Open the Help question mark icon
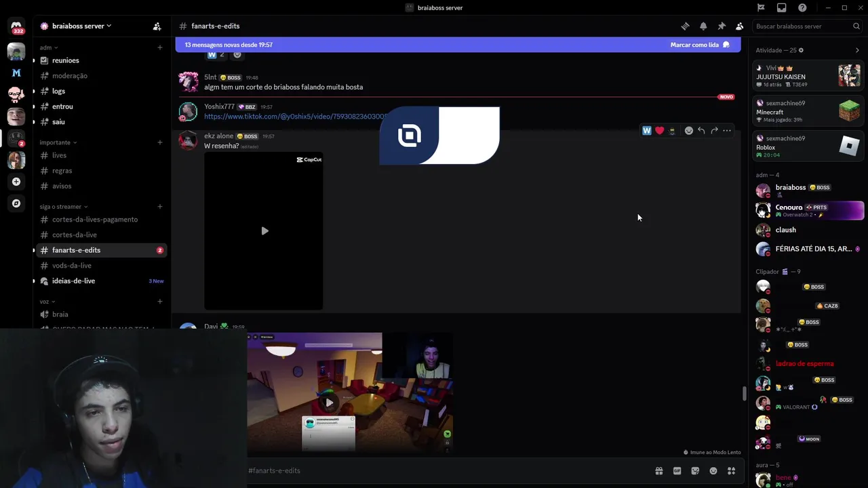The height and width of the screenshot is (488, 868). coord(802,7)
